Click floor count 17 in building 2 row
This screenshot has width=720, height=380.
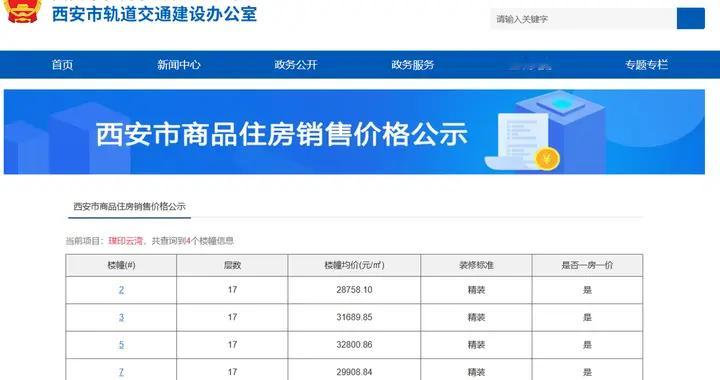tap(232, 290)
